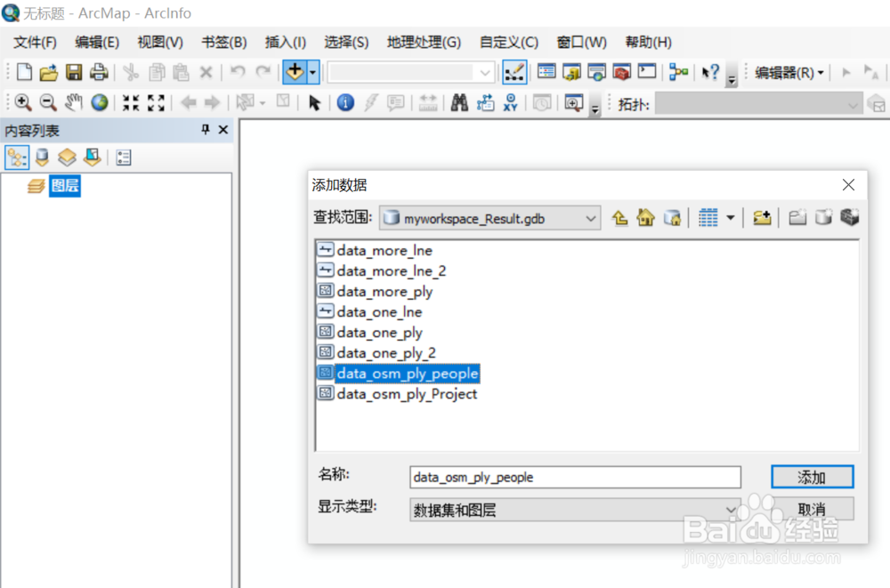Open the Edit menu 编辑(E)
Viewport: 890px width, 588px height.
click(x=97, y=43)
